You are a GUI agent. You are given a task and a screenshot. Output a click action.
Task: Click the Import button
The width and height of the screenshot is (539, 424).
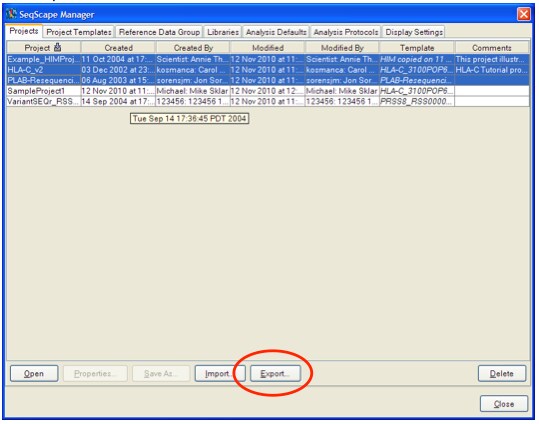(x=220, y=373)
